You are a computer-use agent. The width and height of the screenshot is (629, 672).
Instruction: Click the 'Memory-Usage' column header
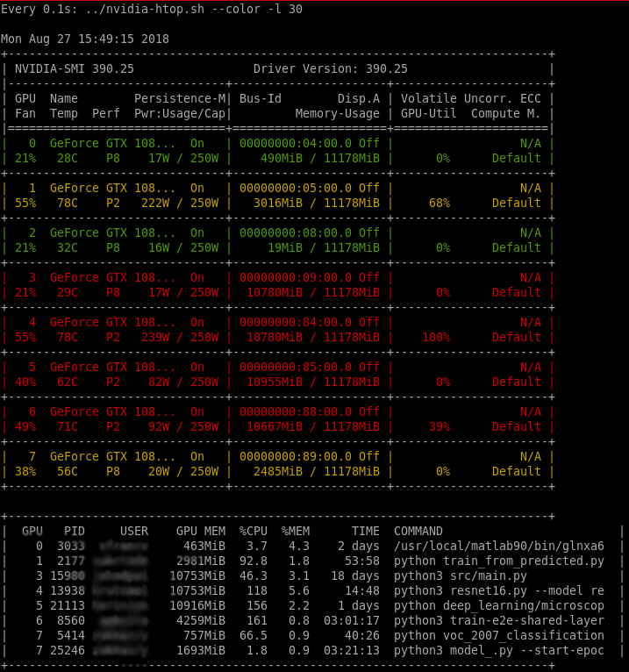337,113
